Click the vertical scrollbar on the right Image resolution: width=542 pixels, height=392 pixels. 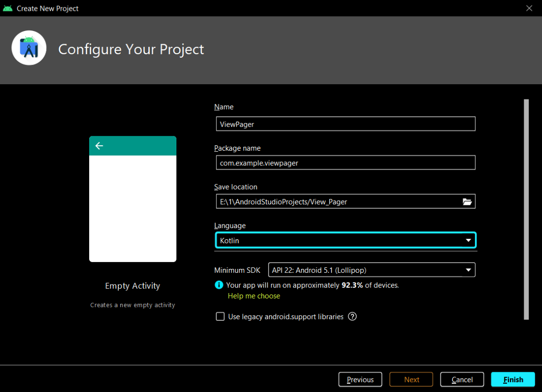526,209
